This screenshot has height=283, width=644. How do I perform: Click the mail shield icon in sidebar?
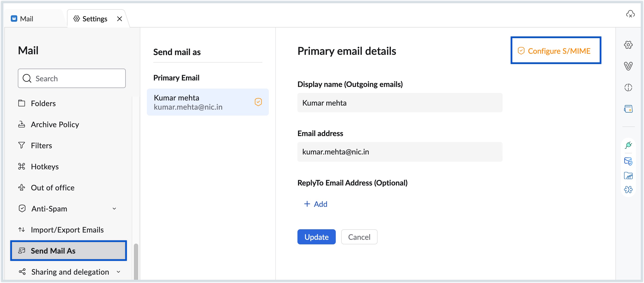coord(628,161)
